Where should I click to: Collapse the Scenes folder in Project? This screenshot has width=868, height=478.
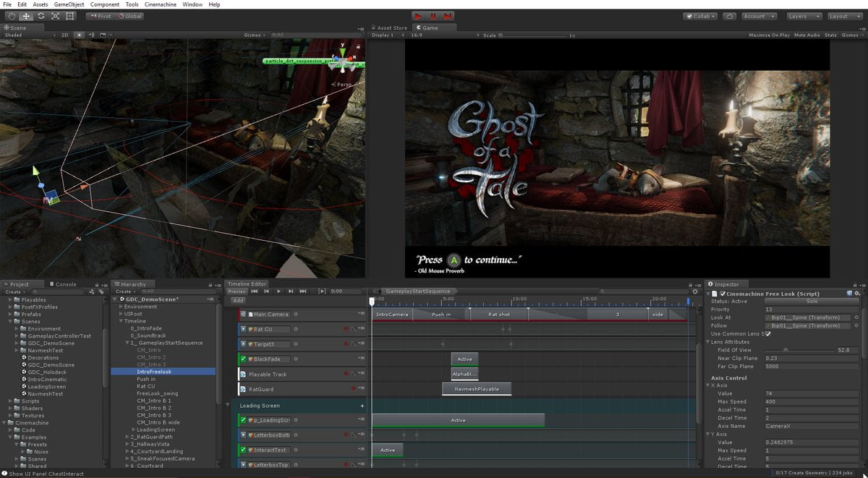point(11,321)
